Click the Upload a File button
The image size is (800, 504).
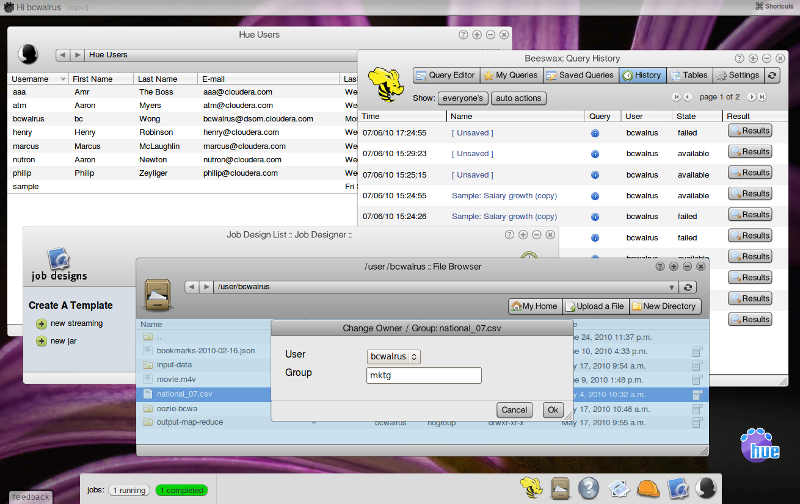click(595, 306)
